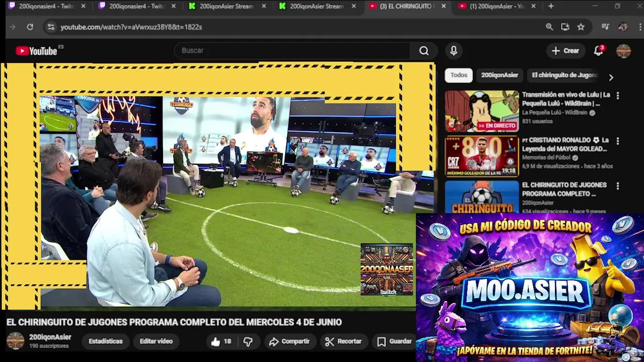Select the 200iqonAsier filter chip
Viewport: 644px width, 362px height.
500,75
